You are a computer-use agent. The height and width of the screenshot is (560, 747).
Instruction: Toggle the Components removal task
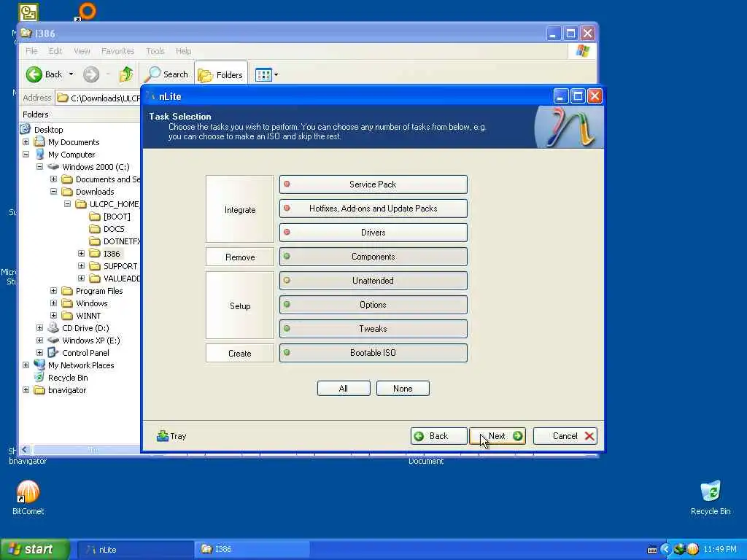pos(373,257)
